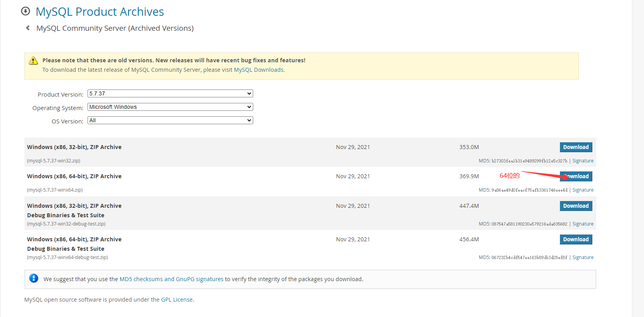The height and width of the screenshot is (317, 644).
Task: Click MD5 hash of winx64-debug-test zip
Action: point(530,257)
